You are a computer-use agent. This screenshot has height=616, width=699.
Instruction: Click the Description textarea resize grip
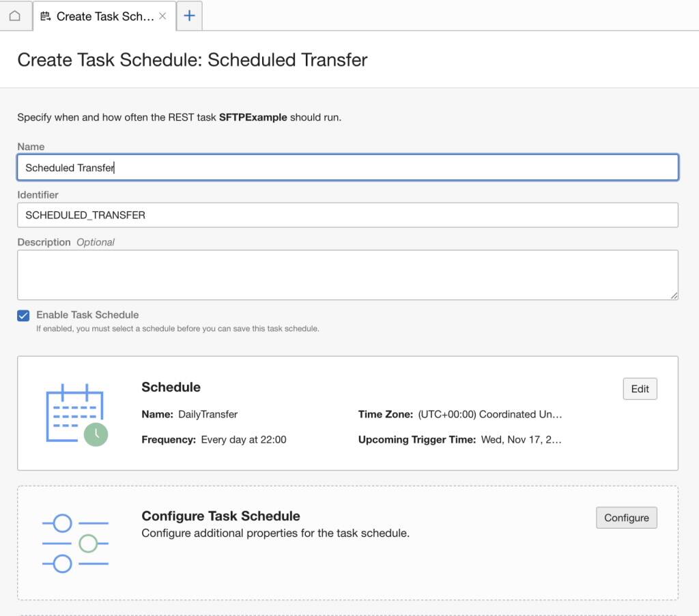coord(674,295)
